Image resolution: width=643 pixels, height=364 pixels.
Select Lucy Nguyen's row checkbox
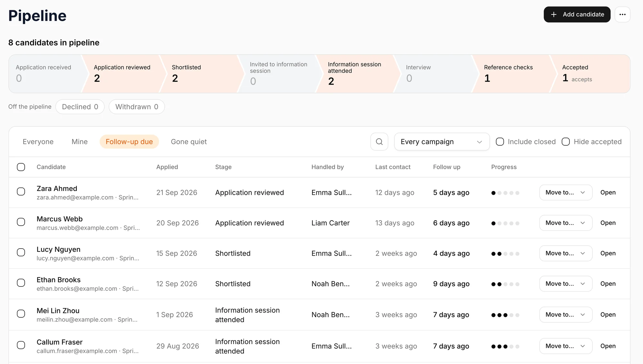point(21,252)
